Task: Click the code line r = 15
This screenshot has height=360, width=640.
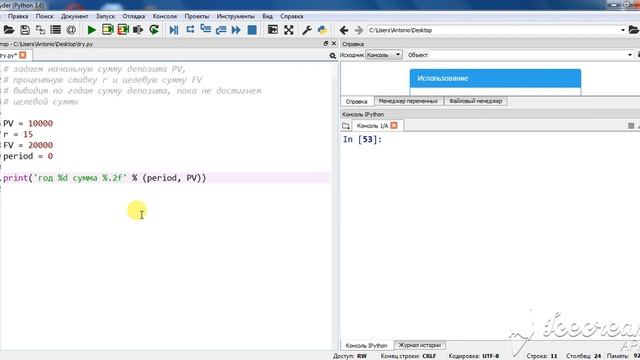Action: pyautogui.click(x=18, y=134)
